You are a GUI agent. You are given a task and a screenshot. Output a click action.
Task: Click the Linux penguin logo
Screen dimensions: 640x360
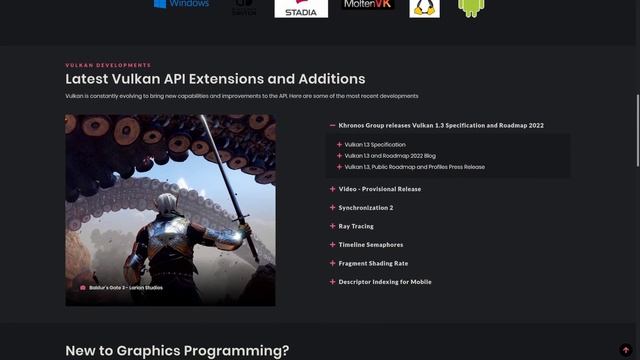[x=424, y=8]
